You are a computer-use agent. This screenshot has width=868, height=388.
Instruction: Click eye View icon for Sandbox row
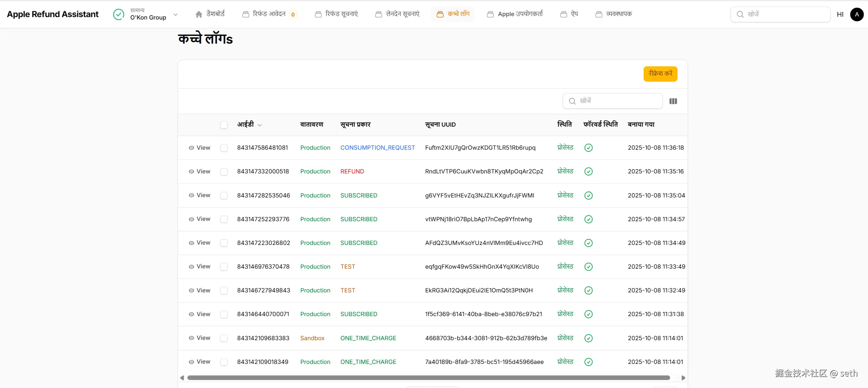pyautogui.click(x=191, y=338)
